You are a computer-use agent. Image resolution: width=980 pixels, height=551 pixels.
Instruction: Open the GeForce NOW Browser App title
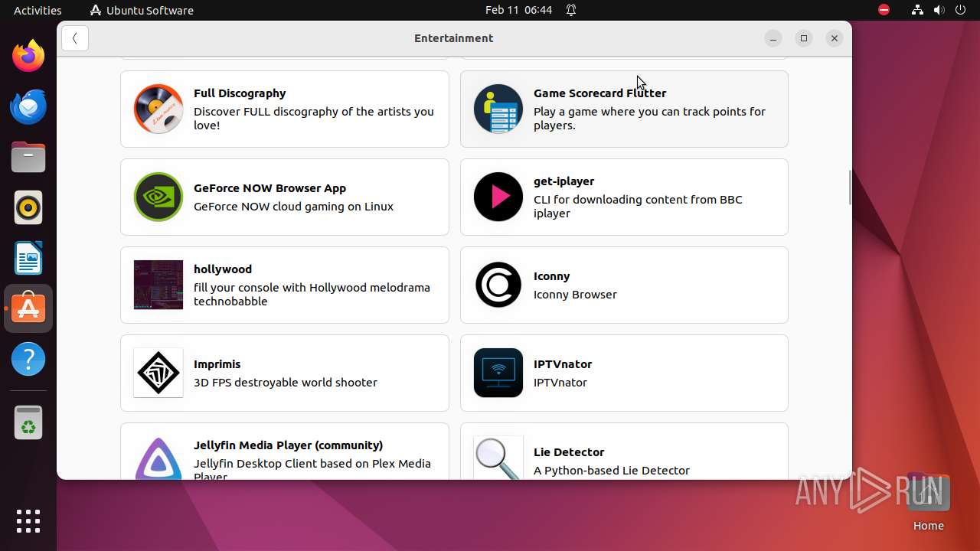(x=269, y=188)
